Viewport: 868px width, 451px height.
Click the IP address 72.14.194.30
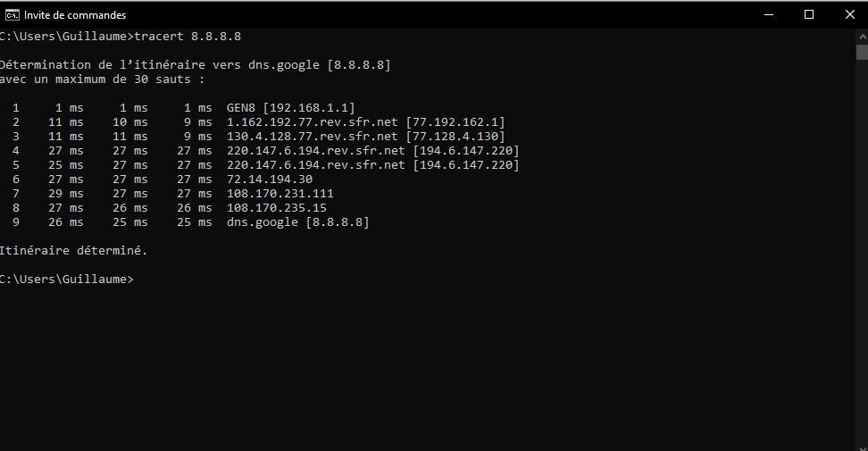tap(269, 180)
